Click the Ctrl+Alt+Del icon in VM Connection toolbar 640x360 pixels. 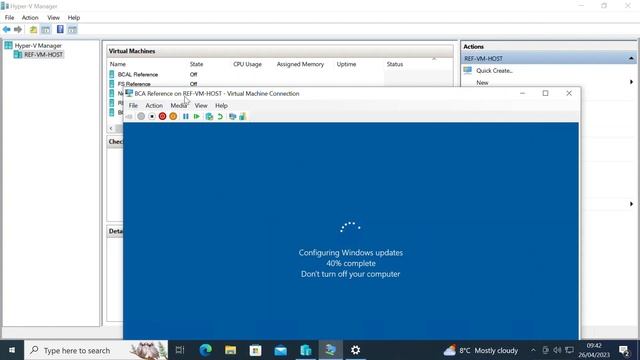click(x=129, y=117)
